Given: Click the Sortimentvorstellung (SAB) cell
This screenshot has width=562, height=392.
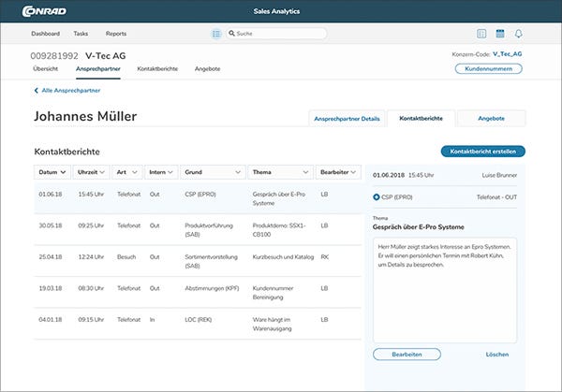Looking at the screenshot, I should coord(211,261).
